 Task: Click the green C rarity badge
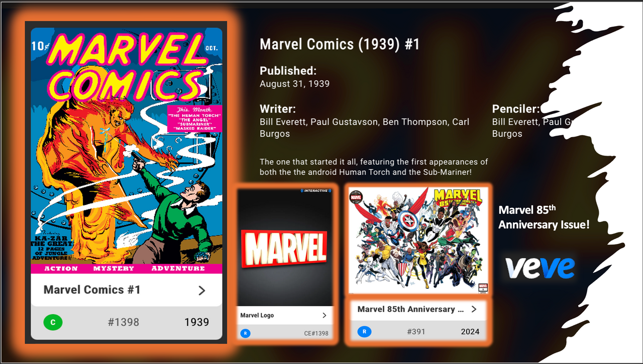[x=53, y=322]
